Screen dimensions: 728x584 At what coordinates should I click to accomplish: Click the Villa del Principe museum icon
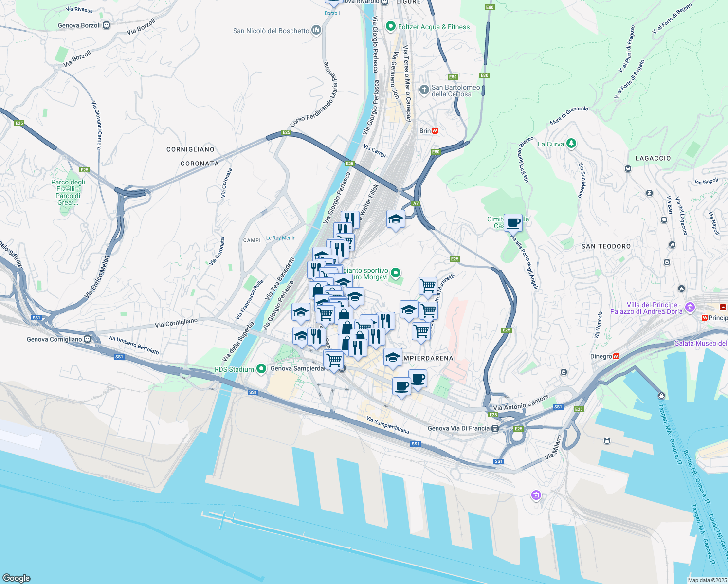pyautogui.click(x=690, y=308)
